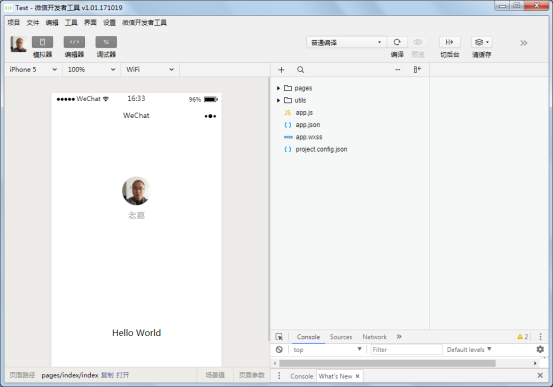The width and height of the screenshot is (553, 387).
Task: Click the scrollbar right arrow
Action: [x=535, y=363]
